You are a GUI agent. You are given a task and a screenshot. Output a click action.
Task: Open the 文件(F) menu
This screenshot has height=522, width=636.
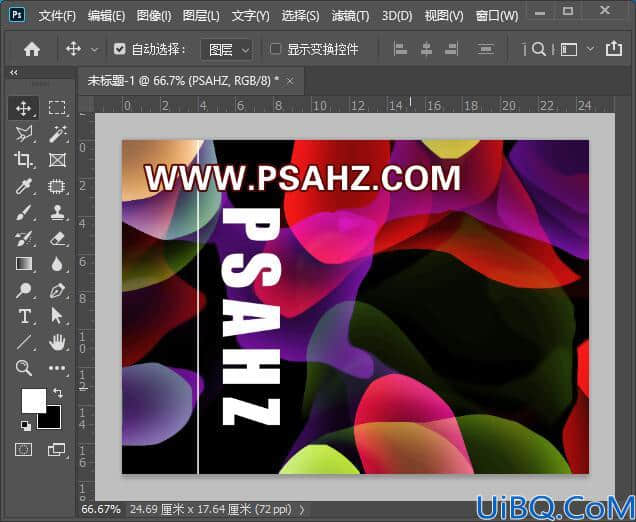pos(57,16)
